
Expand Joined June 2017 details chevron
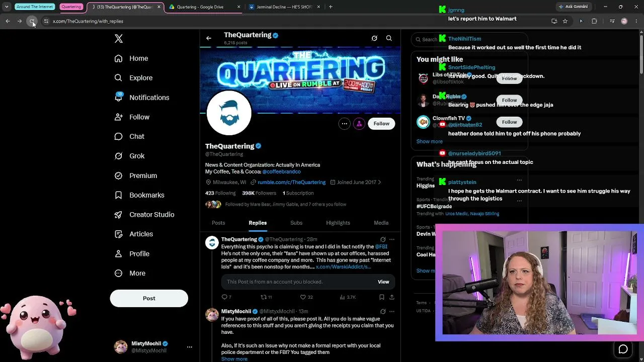click(379, 182)
